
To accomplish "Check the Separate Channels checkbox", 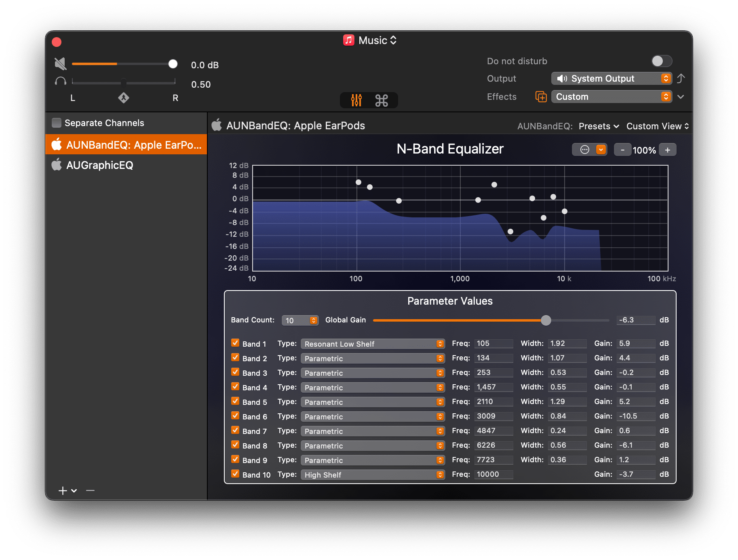I will tap(57, 123).
